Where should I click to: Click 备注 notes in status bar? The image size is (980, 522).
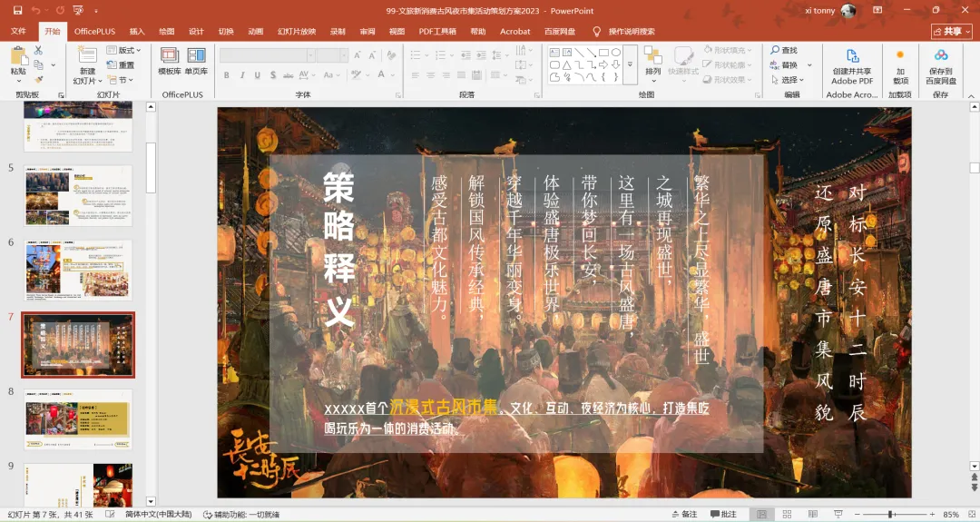[x=684, y=514]
